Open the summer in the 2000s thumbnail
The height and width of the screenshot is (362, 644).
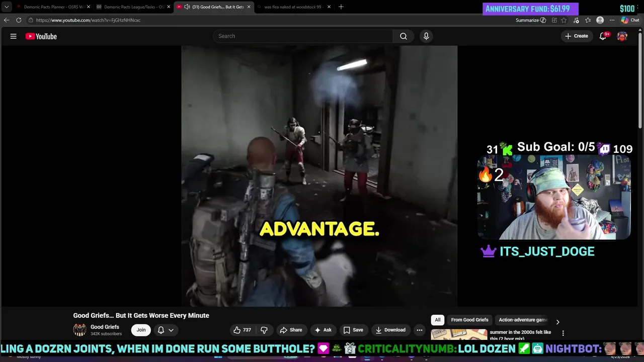459,334
